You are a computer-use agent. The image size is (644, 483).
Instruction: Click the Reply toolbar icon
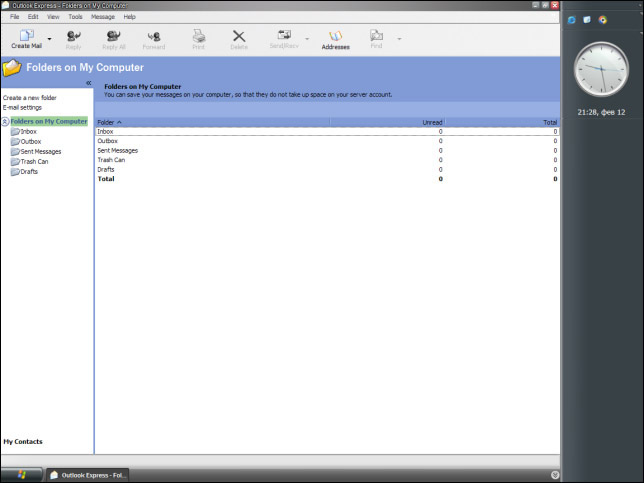pos(74,36)
